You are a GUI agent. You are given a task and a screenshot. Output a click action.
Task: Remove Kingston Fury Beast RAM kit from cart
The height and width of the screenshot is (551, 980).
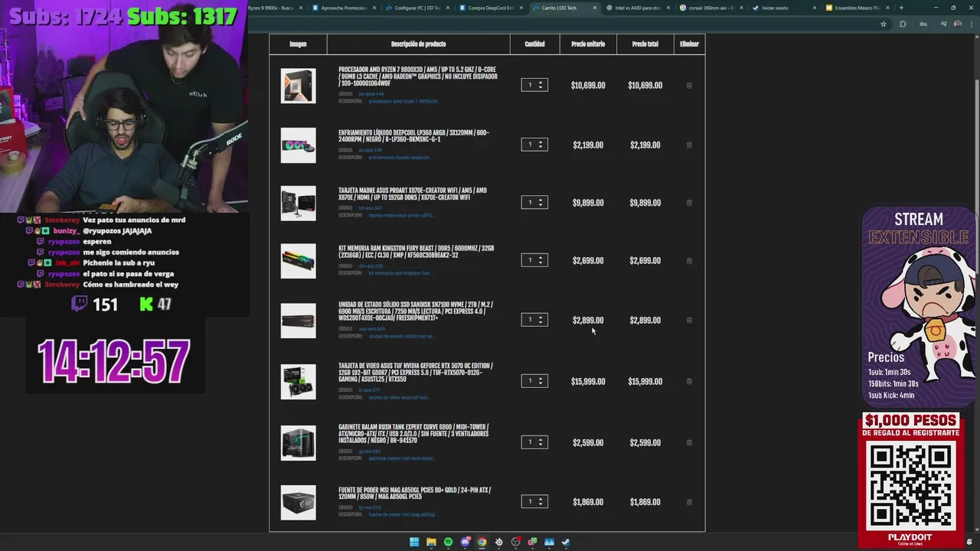(689, 261)
